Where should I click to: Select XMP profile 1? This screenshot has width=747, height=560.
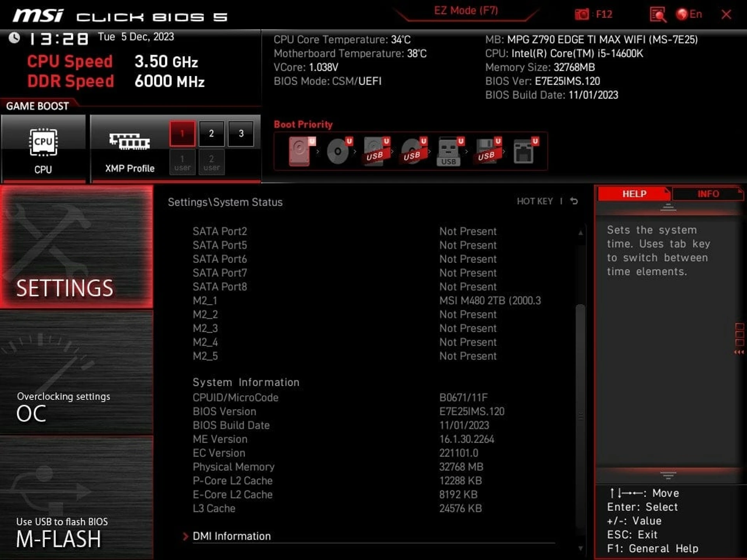182,133
